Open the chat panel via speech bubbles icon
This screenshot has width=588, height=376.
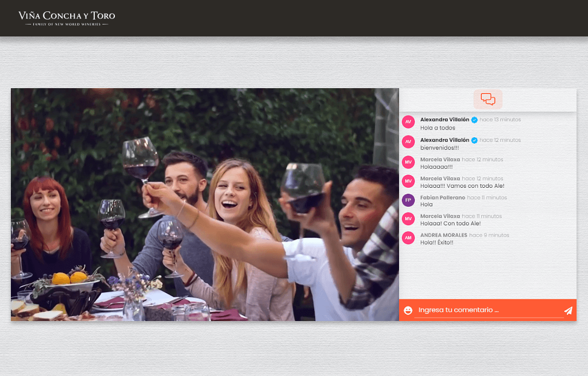(487, 99)
